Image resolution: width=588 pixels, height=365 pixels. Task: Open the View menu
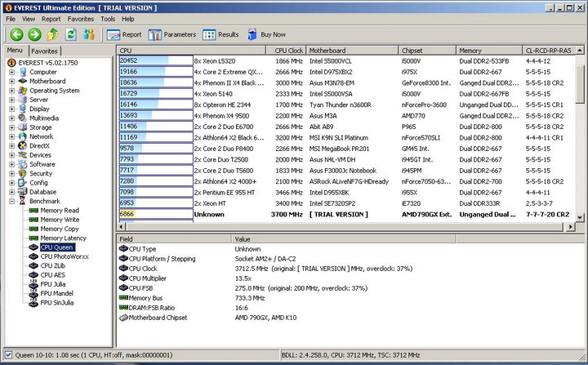[29, 19]
